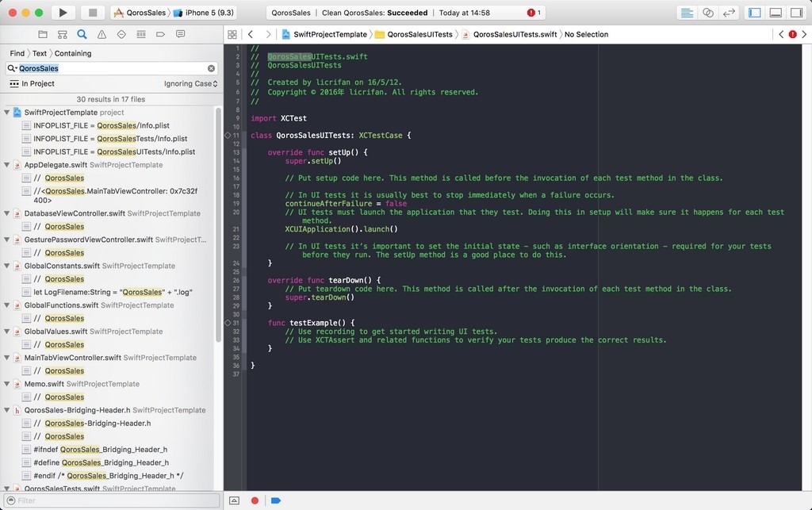This screenshot has width=812, height=510.
Task: Open search options magnifier dropdown
Action: click(x=12, y=68)
